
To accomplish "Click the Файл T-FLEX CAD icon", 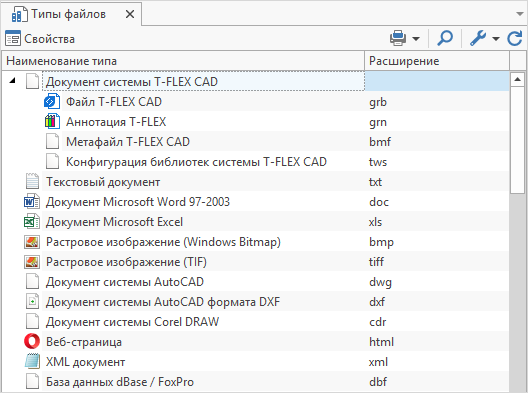I will (x=52, y=101).
